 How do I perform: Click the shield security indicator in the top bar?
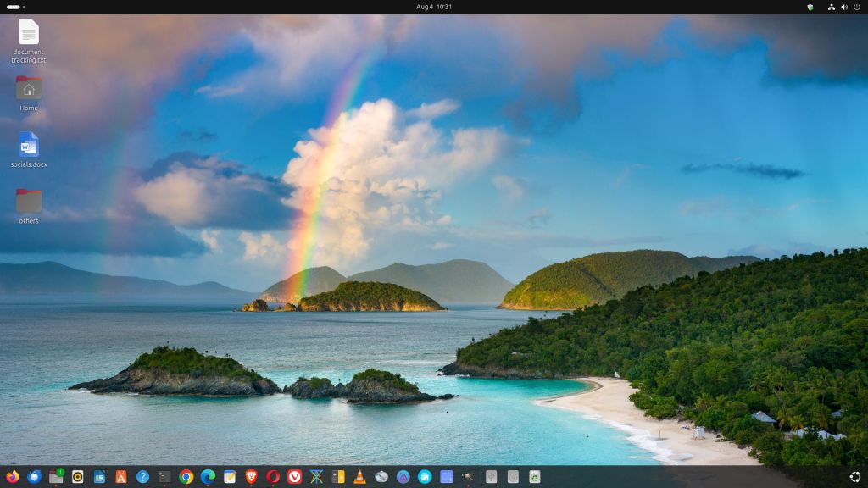point(811,7)
